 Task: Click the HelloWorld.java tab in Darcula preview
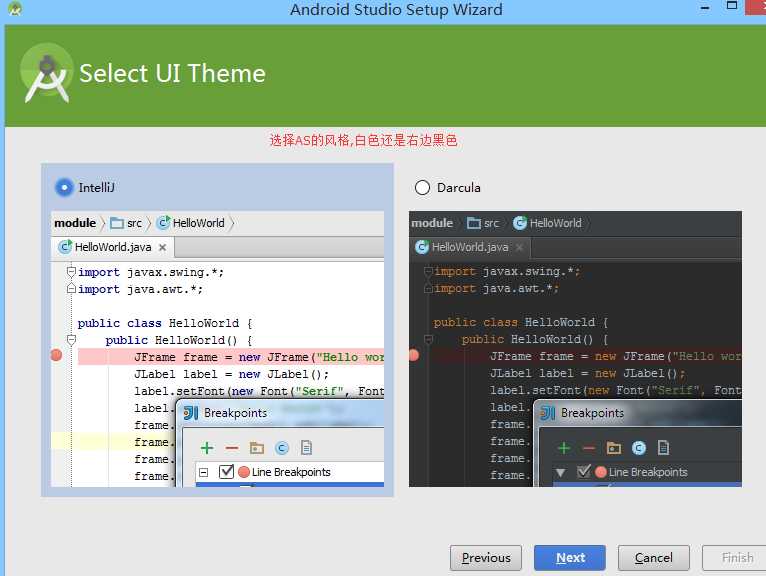coord(470,247)
